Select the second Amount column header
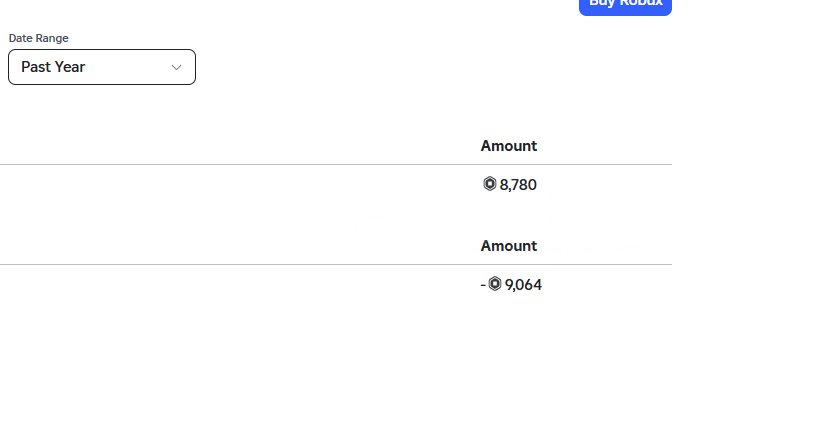Viewport: 826px width, 443px height. tap(509, 246)
